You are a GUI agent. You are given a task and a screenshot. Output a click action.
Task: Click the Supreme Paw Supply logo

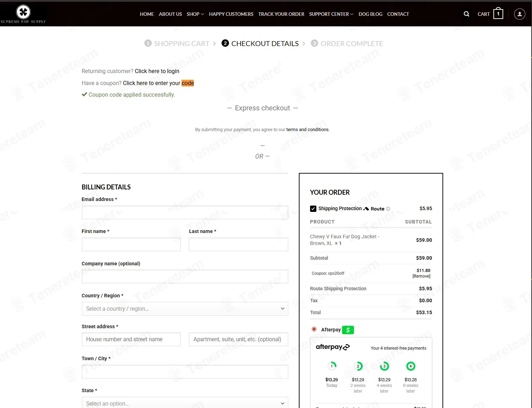[23, 14]
